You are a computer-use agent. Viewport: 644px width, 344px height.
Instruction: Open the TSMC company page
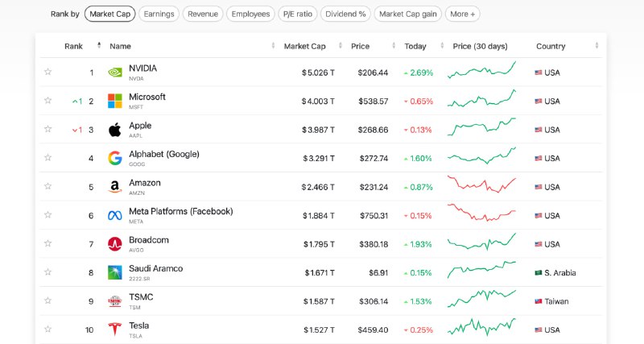[x=141, y=297]
